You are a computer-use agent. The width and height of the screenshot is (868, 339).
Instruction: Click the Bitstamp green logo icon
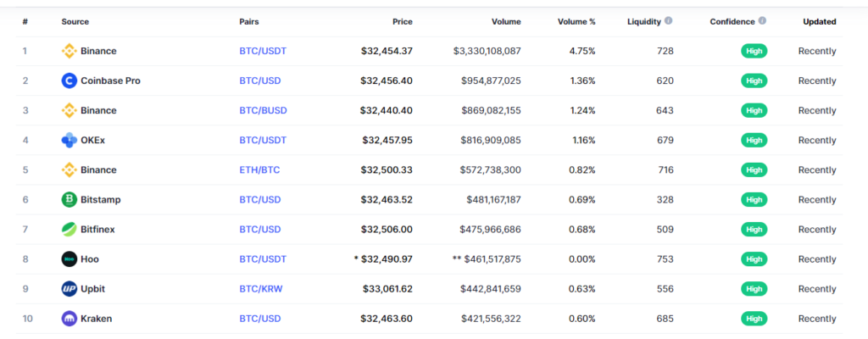pos(70,199)
